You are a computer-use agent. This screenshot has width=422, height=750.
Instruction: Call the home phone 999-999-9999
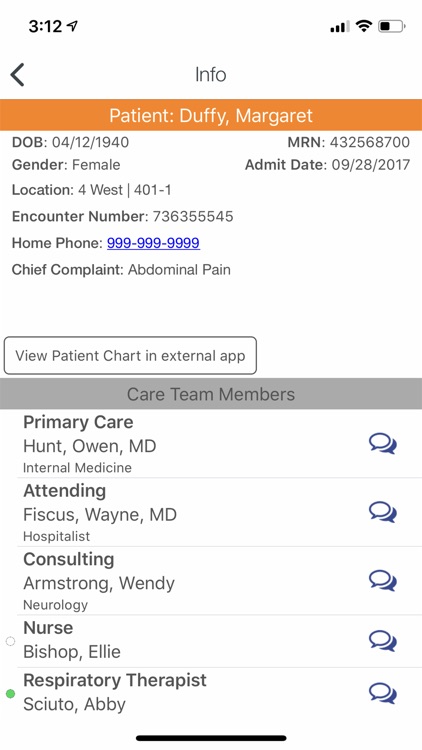click(x=153, y=243)
